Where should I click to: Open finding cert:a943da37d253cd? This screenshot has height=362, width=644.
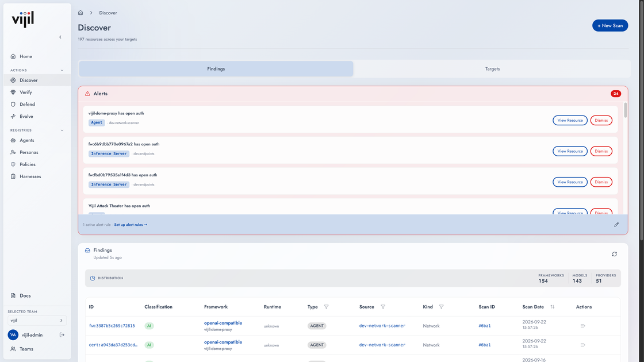[x=113, y=345]
